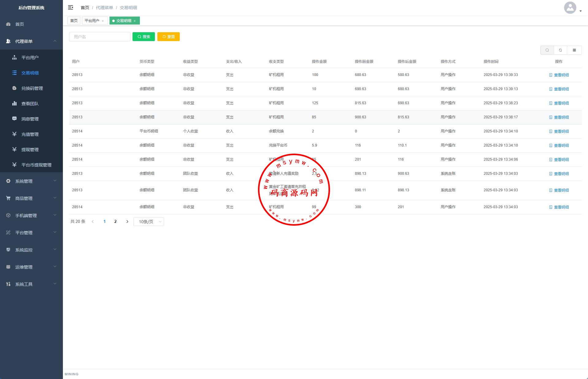
Task: Click the next page arrow
Action: tap(127, 222)
